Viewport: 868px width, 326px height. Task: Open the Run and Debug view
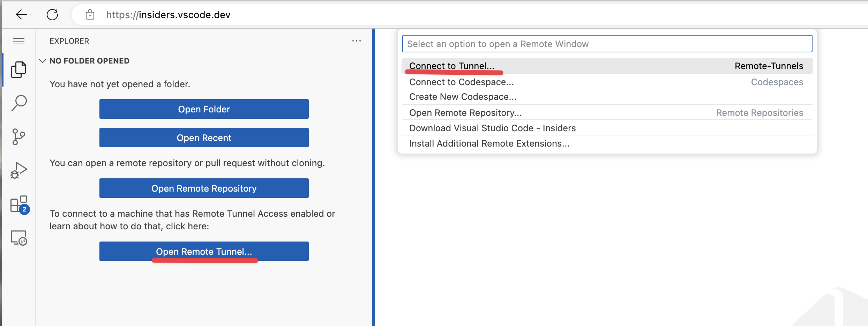click(x=19, y=170)
